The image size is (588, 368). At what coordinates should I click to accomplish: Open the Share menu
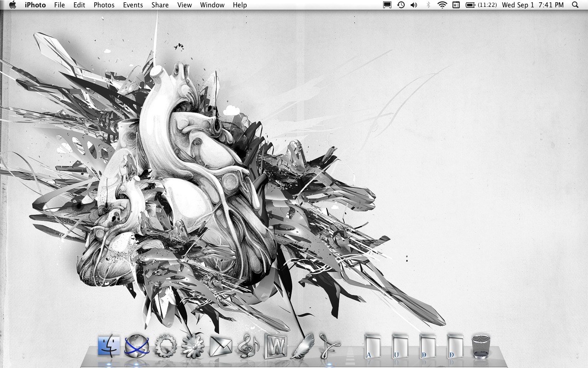pyautogui.click(x=160, y=5)
